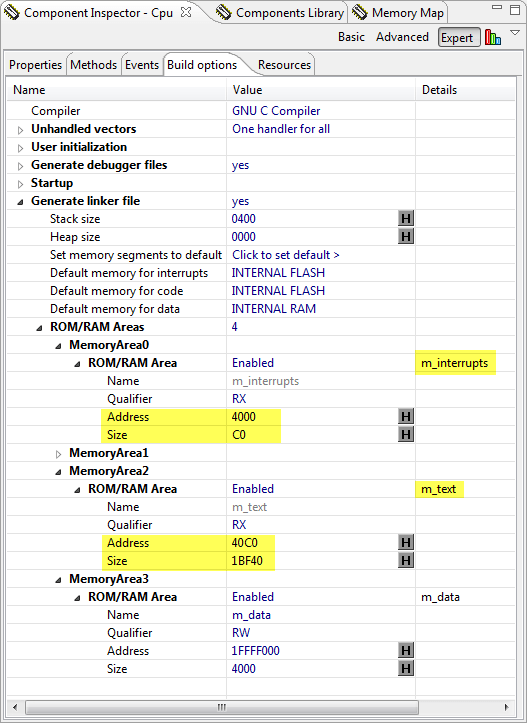Collapse ROM/RAM Area under MemoryArea0

(77, 364)
